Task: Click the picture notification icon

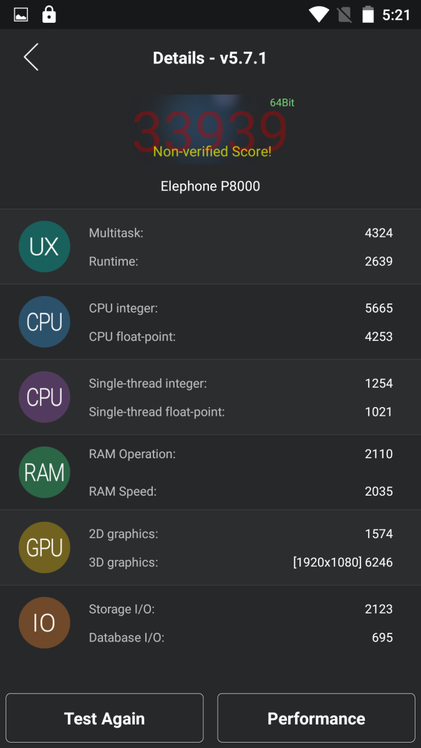Action: click(21, 15)
